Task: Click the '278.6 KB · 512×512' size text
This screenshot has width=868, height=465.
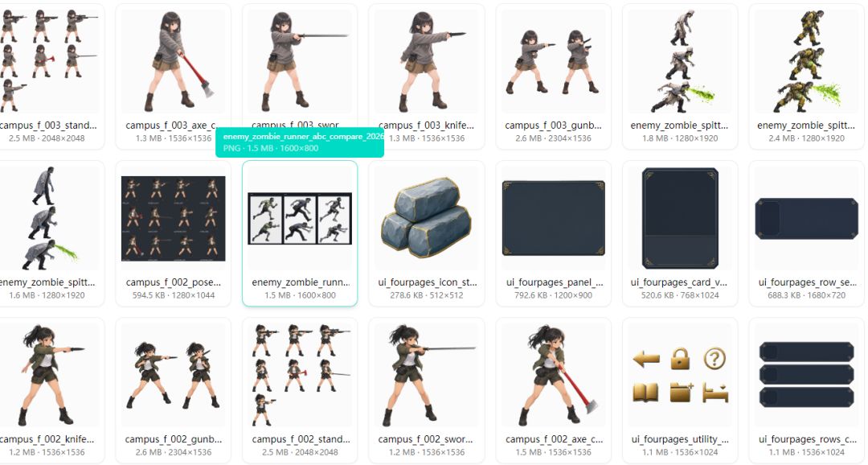Action: (x=426, y=295)
